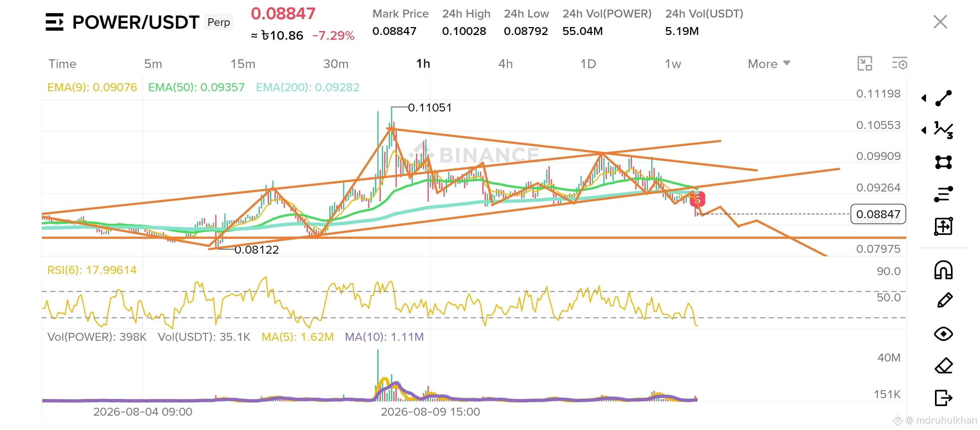Click the 2026-08-09 15:00 date label
This screenshot has height=430, width=980.
click(430, 412)
